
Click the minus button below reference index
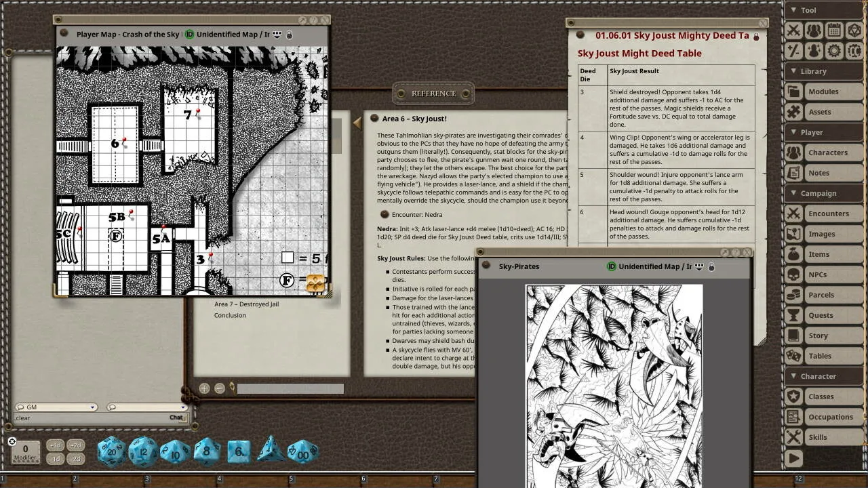click(x=220, y=388)
